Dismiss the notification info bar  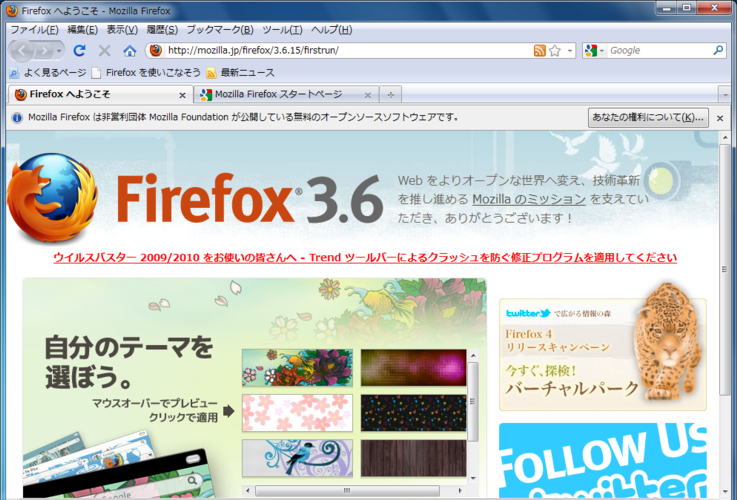[x=720, y=118]
